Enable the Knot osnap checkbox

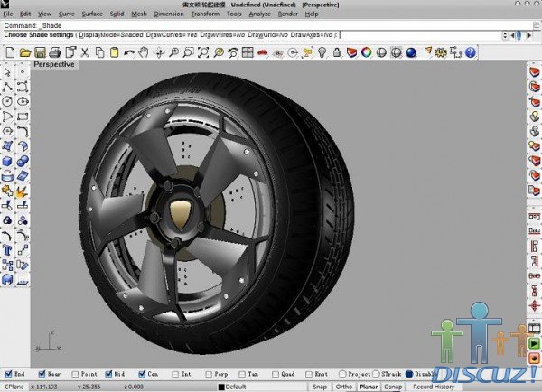click(x=309, y=374)
